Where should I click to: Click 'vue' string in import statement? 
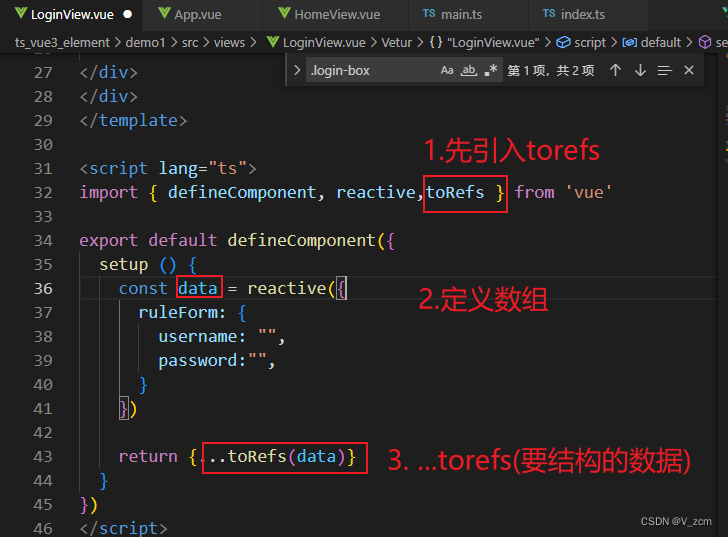pyautogui.click(x=589, y=192)
